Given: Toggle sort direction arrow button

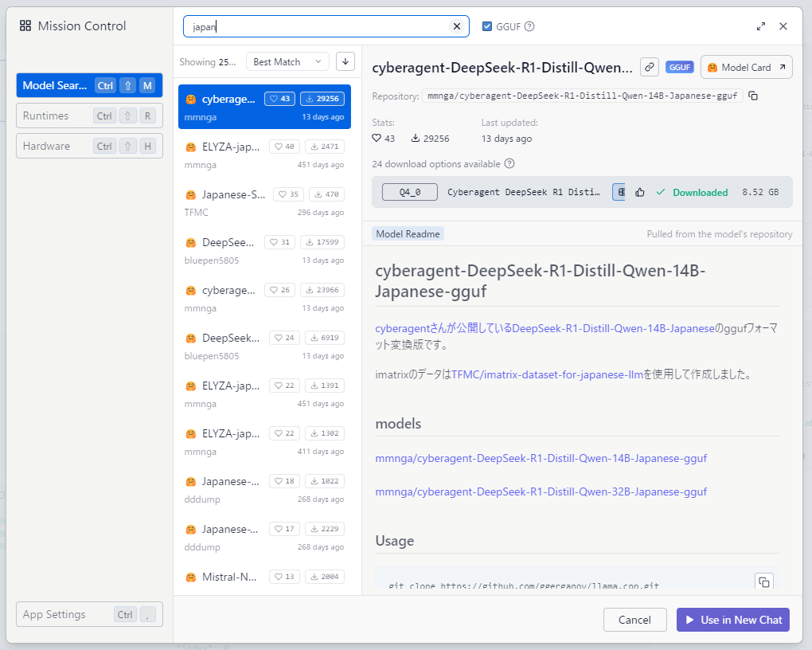Looking at the screenshot, I should pyautogui.click(x=345, y=61).
